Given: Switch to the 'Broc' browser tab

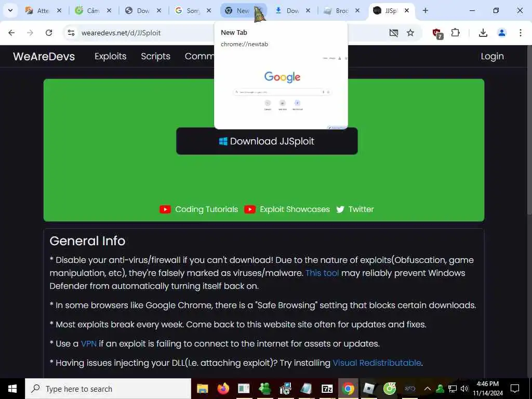Looking at the screenshot, I should tap(342, 10).
